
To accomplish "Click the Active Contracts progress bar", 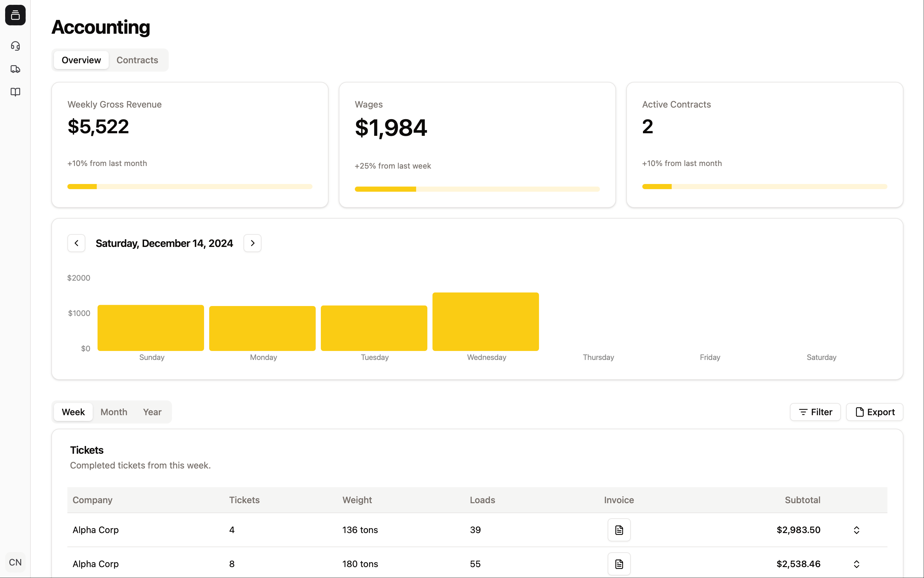I will [765, 187].
